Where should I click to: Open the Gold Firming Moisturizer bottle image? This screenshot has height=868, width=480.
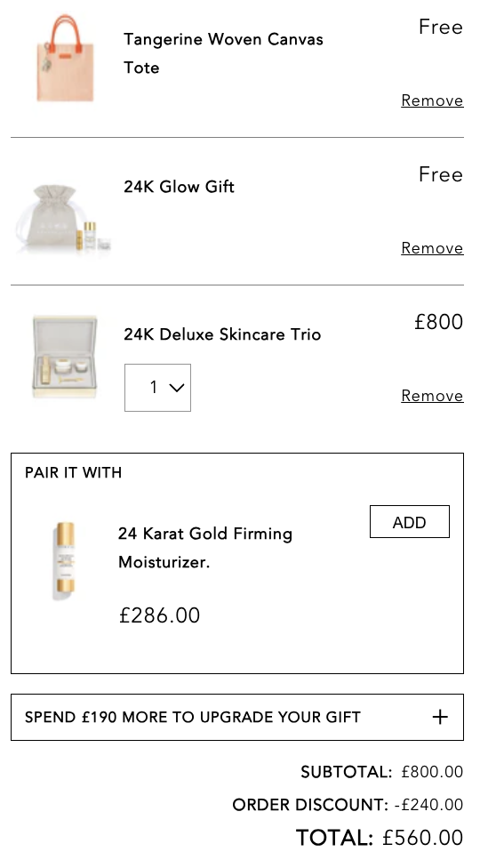point(65,561)
